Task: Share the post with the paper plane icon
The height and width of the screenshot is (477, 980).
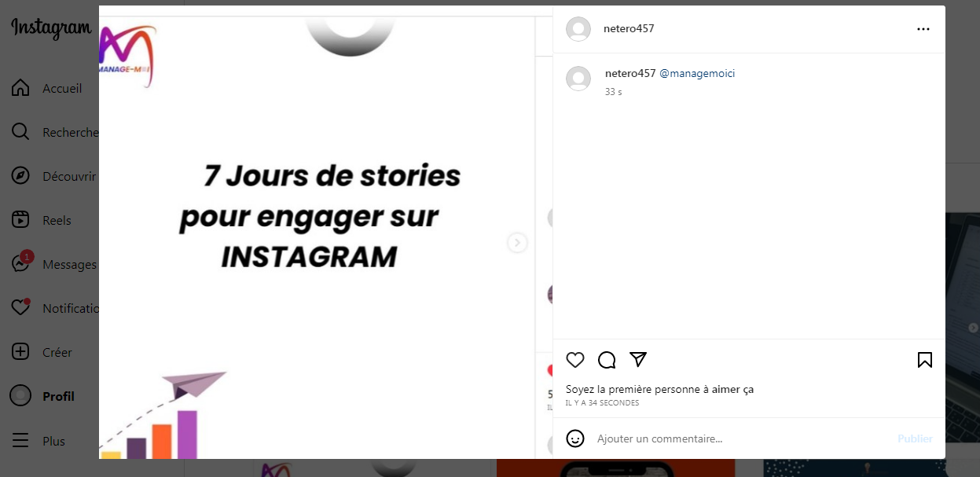Action: pos(638,359)
